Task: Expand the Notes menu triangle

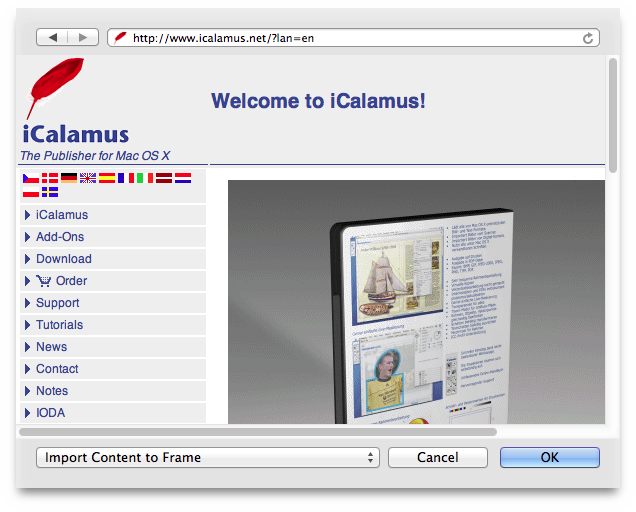Action: pos(27,391)
